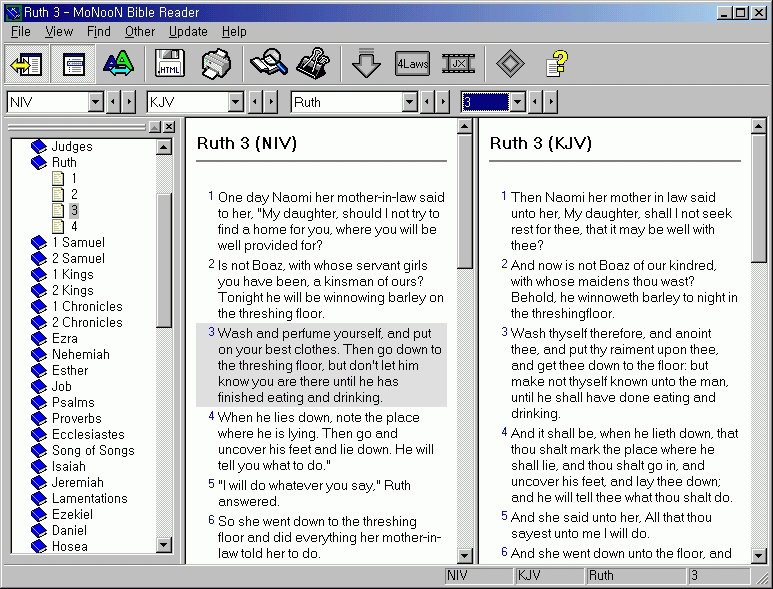Click verse number 6 in NIV pane

[x=211, y=520]
